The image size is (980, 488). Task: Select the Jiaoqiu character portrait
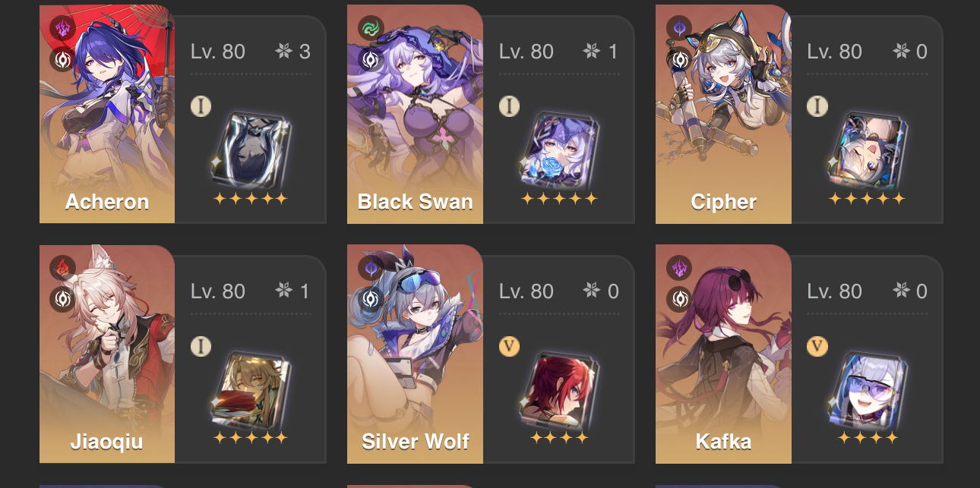(x=107, y=354)
